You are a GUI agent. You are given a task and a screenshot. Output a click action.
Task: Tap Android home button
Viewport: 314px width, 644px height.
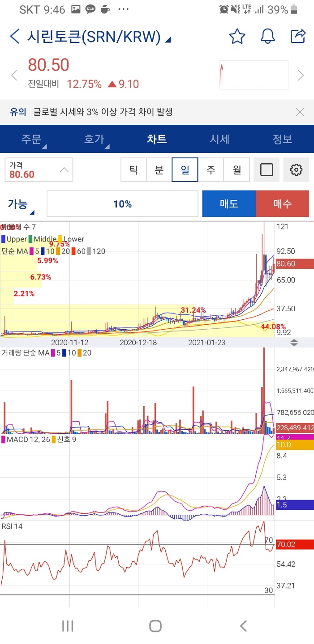click(155, 626)
